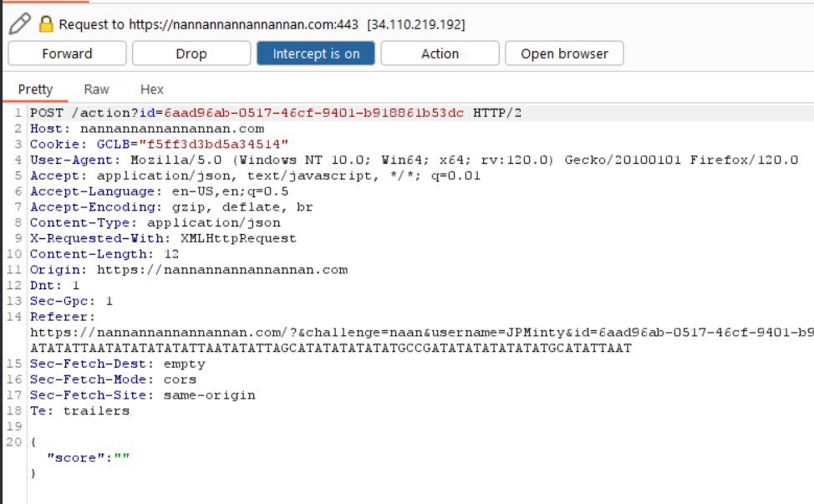Image resolution: width=814 pixels, height=504 pixels.
Task: Select the Pretty tab
Action: pyautogui.click(x=35, y=89)
